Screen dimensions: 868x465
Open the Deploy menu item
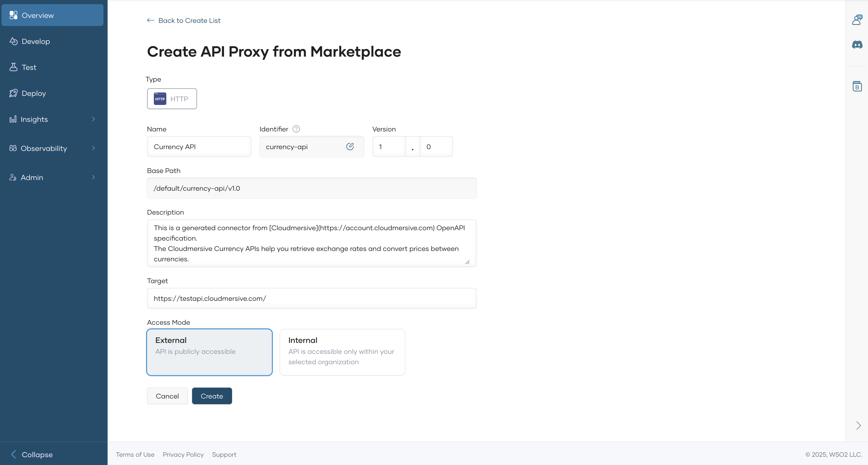[33, 93]
